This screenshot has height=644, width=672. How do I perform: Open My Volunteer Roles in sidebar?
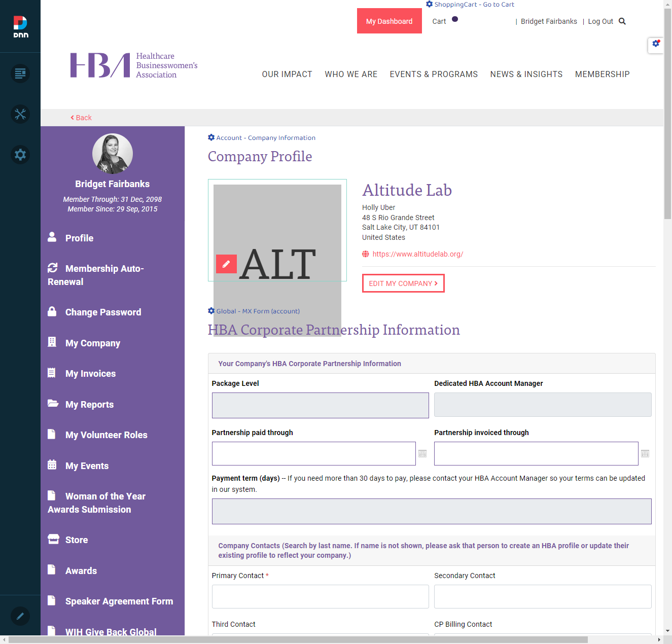(x=106, y=435)
